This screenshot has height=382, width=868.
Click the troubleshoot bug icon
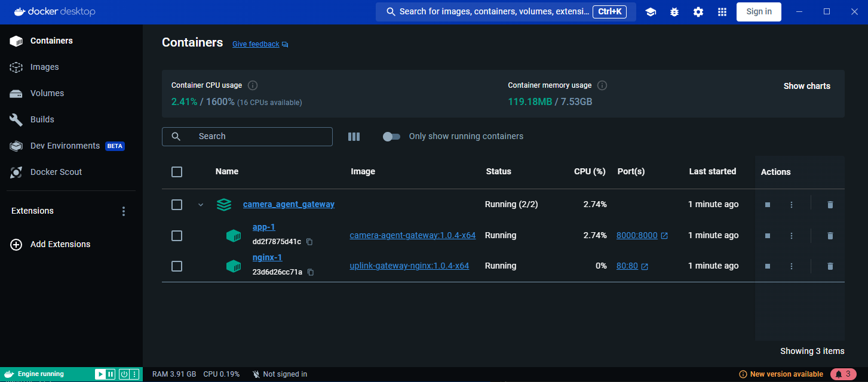coord(674,12)
